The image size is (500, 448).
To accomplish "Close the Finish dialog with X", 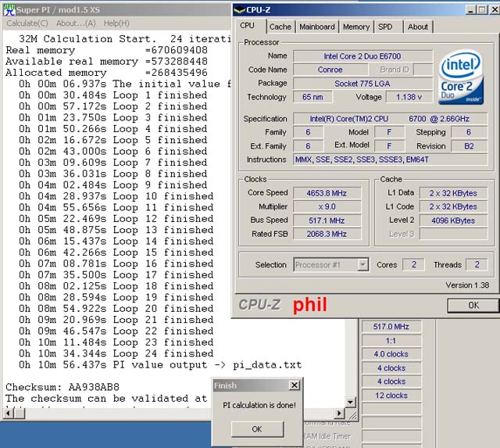I will coord(295,385).
